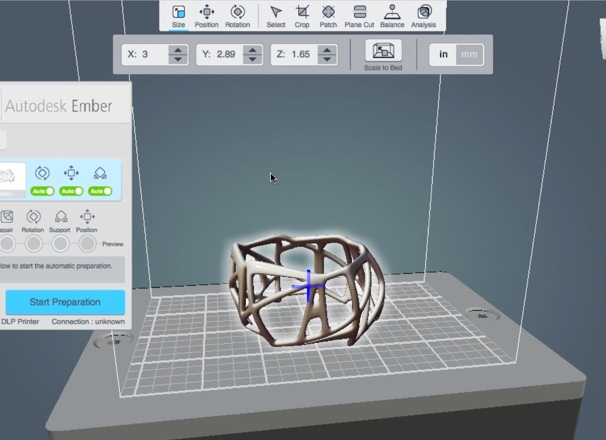
Task: Increase Z value with up stepper arrow
Action: tap(327, 50)
